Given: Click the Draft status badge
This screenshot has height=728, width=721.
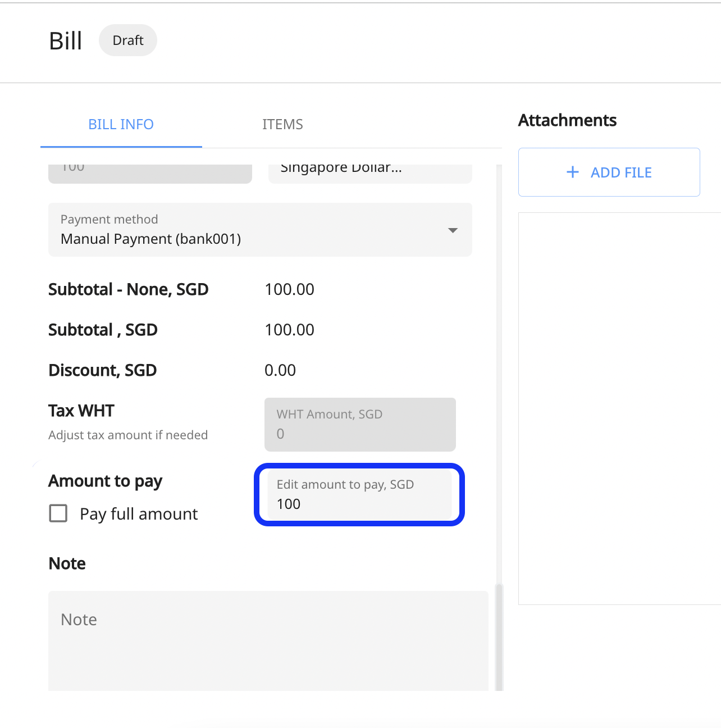Looking at the screenshot, I should pos(127,40).
